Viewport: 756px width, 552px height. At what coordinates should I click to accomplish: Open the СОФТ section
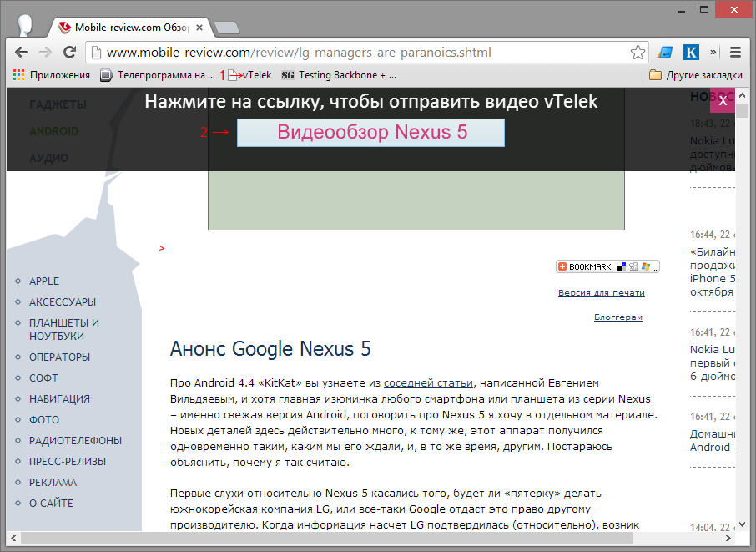pos(43,377)
